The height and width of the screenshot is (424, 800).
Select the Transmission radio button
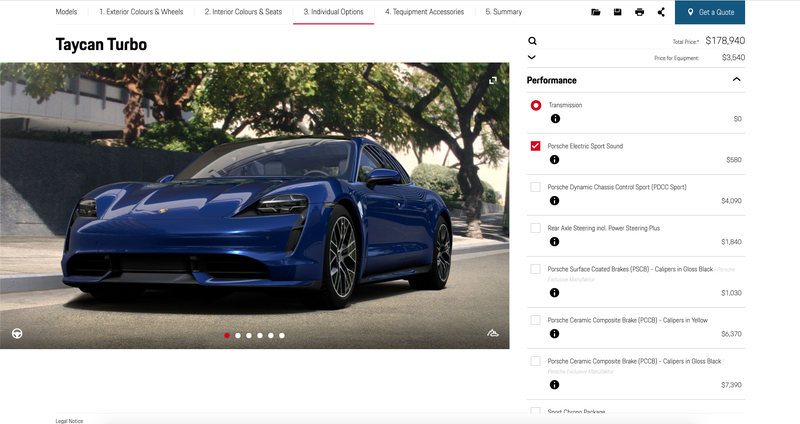[536, 105]
